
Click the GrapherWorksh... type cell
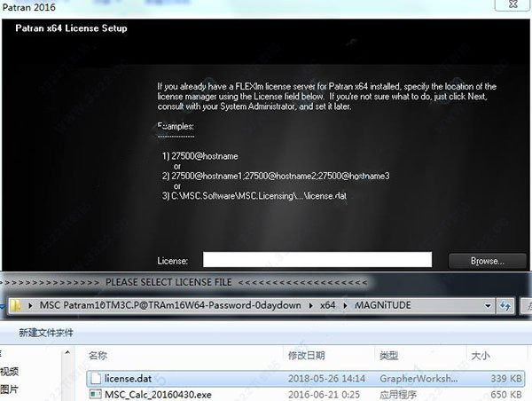(x=419, y=378)
